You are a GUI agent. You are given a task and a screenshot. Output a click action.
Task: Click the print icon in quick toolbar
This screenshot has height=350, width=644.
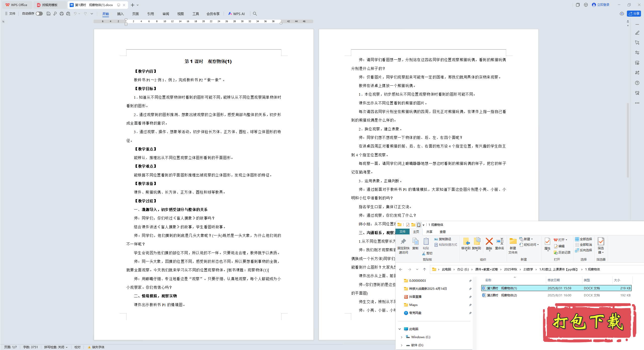coord(62,14)
